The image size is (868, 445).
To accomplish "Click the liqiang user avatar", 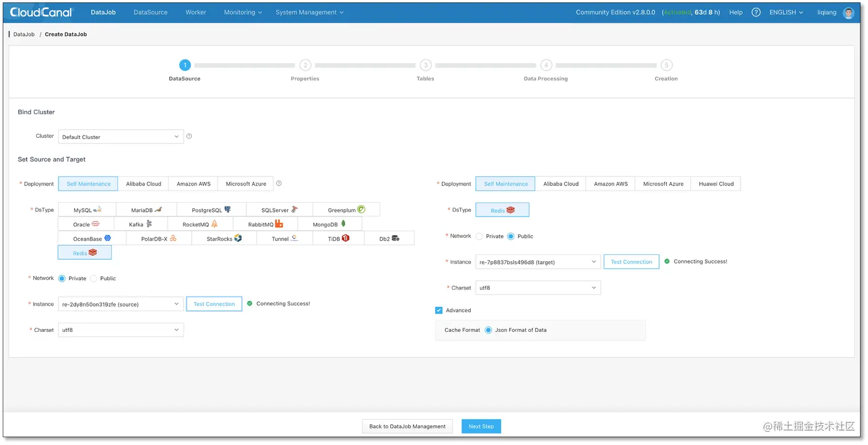I will [848, 13].
